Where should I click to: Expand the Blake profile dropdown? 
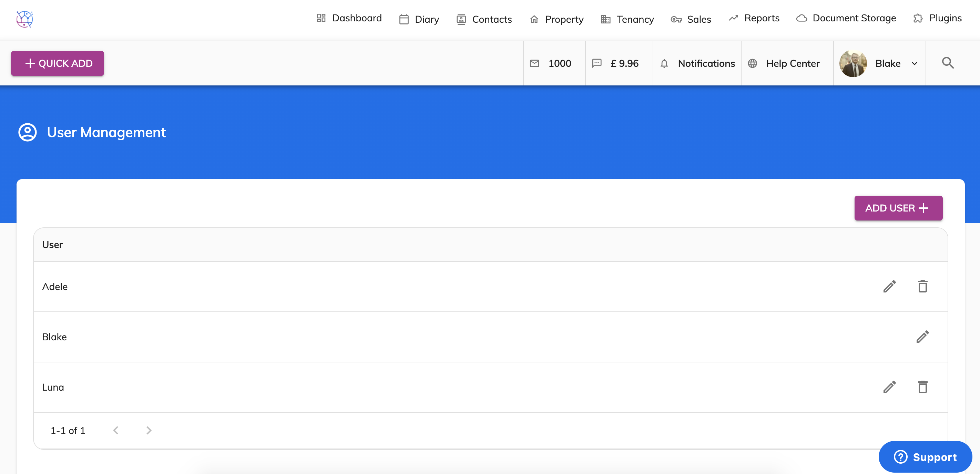[x=915, y=63]
